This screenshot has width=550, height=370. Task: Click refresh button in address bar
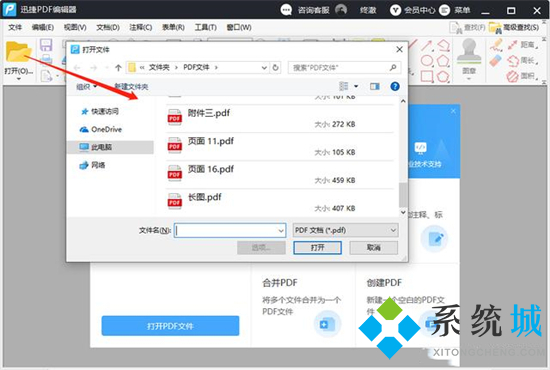[276, 67]
